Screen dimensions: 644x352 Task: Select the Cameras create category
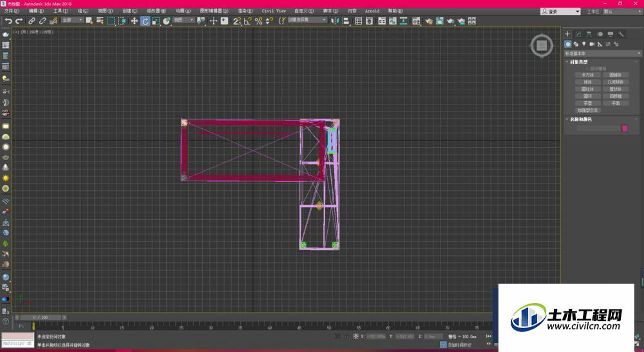coord(592,44)
